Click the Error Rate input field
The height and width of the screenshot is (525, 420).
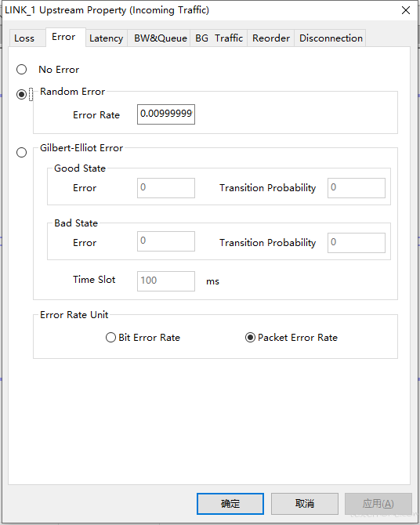point(166,114)
